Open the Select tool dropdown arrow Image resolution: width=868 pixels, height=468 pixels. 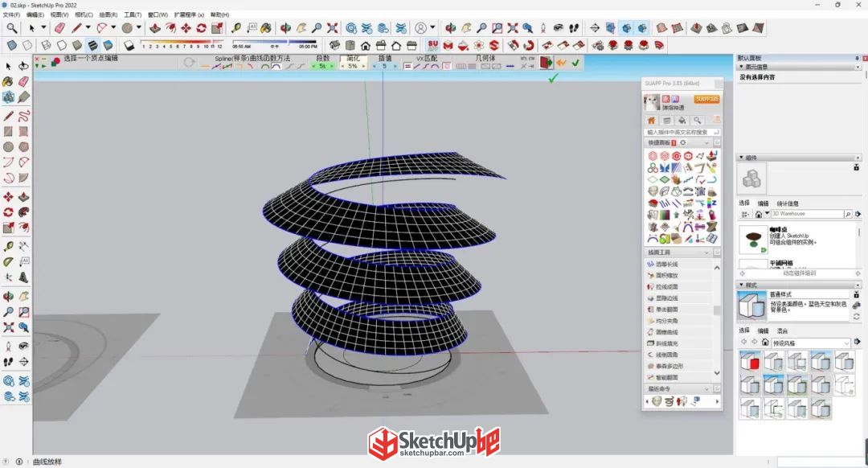(43, 27)
